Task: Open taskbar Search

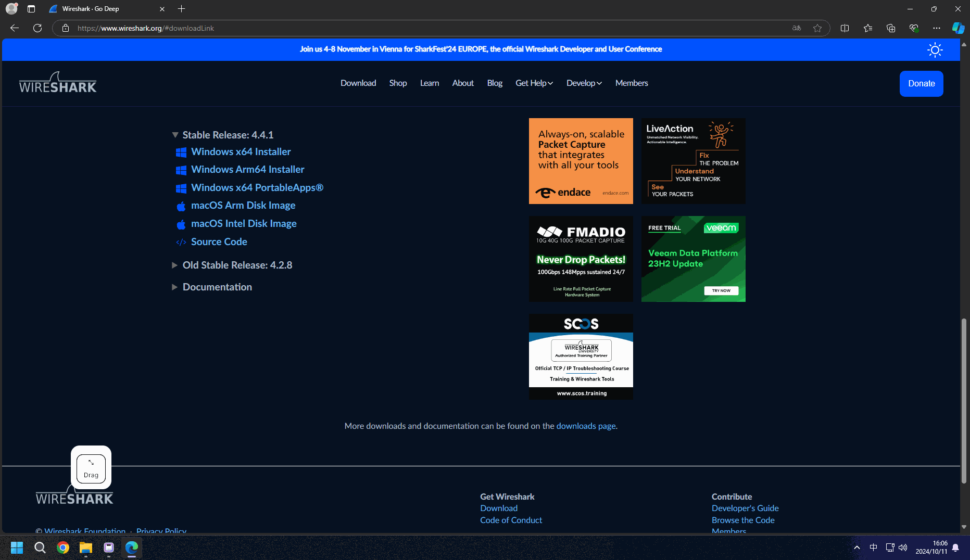Action: 40,548
